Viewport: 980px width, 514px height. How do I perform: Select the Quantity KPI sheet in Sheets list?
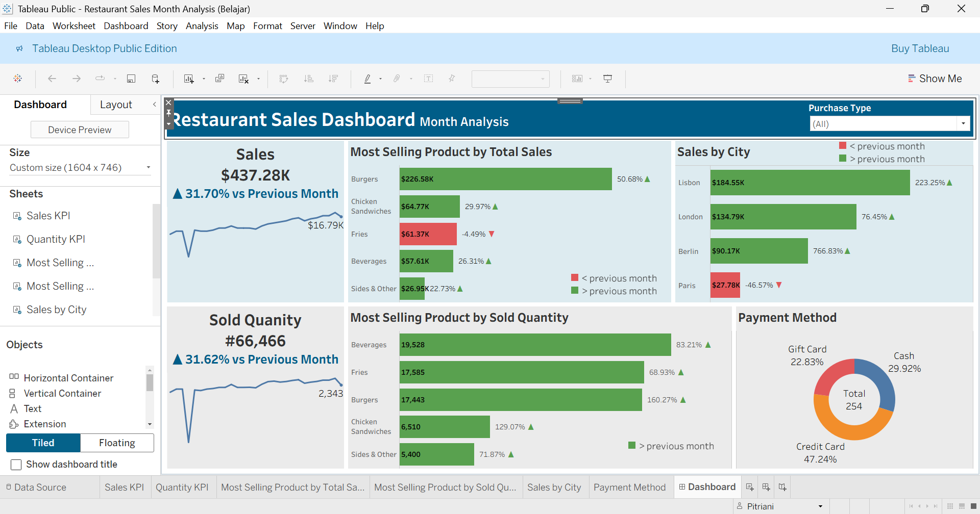56,239
